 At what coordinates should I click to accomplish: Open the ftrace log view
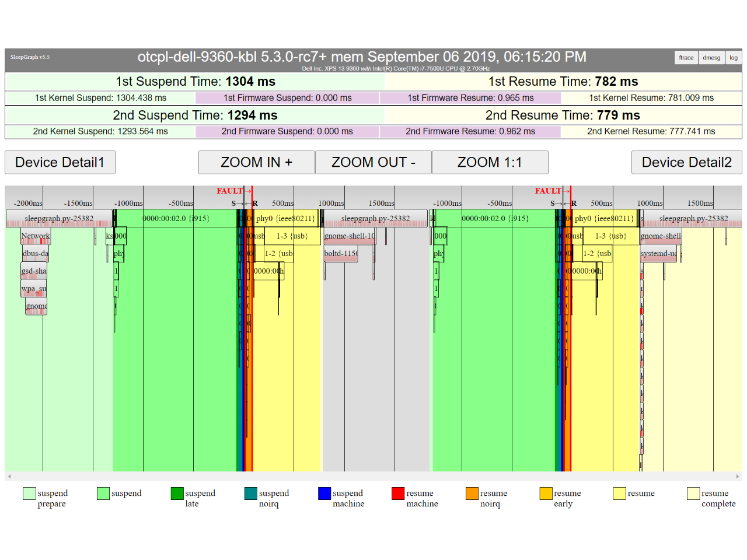[x=686, y=58]
